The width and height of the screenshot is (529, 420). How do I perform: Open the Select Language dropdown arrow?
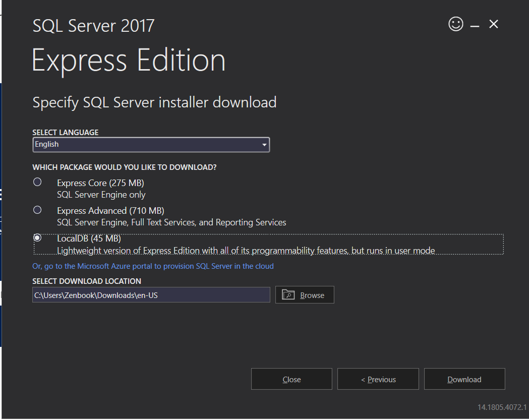point(264,145)
